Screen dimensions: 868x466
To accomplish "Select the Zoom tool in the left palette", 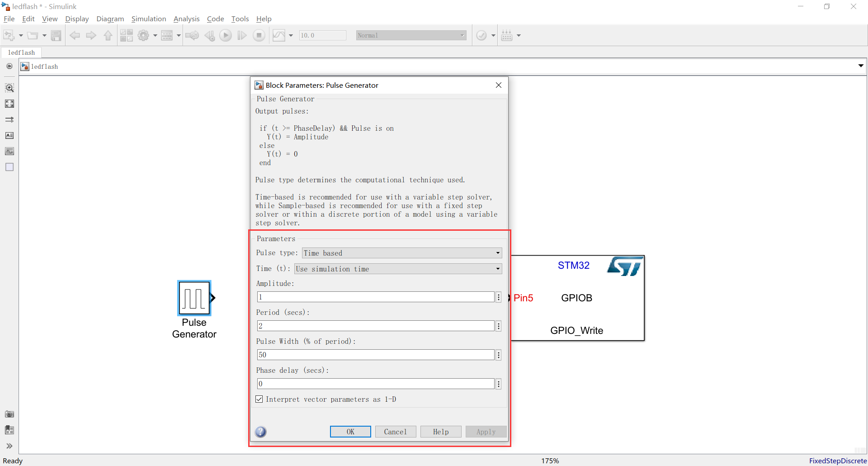I will point(9,88).
